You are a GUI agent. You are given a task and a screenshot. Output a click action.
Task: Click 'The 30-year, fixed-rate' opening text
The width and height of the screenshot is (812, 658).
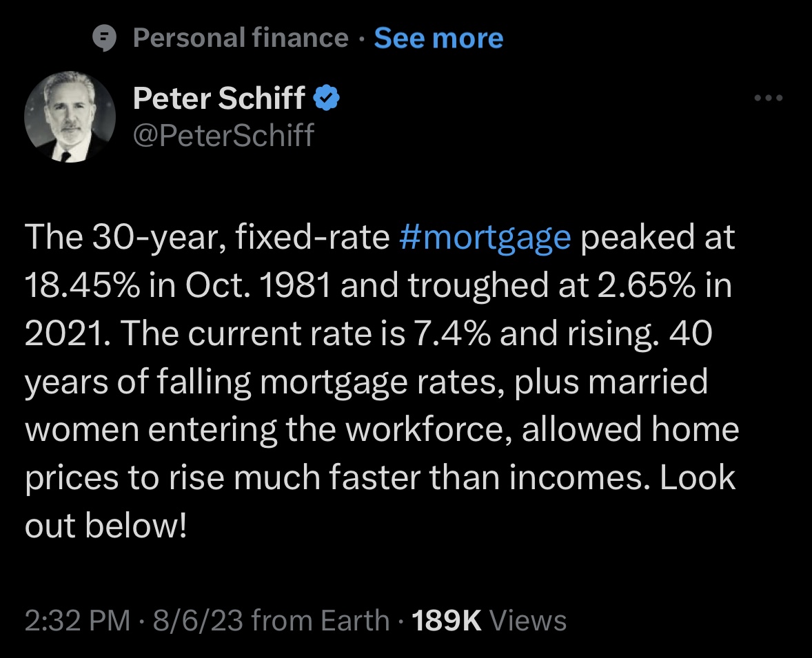(x=207, y=238)
